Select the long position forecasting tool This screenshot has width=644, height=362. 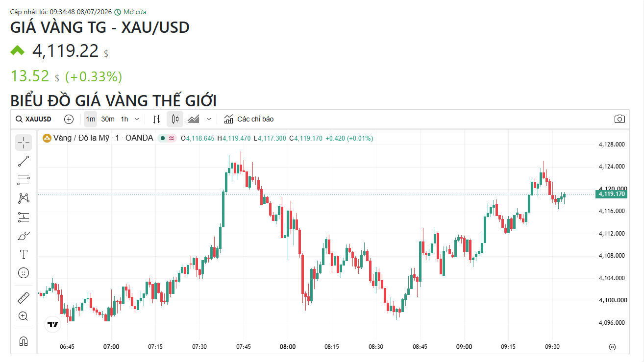point(24,217)
